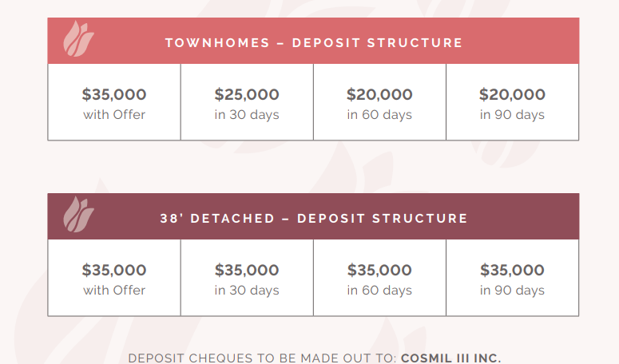Select Detached $35,000 in 90 days cell
This screenshot has width=619, height=364.
tap(512, 279)
